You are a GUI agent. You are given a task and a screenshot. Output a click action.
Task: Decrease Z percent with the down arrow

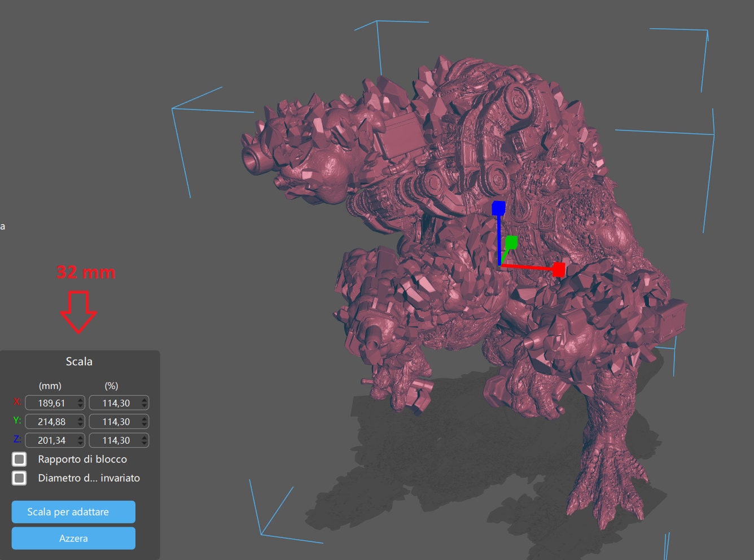[144, 444]
